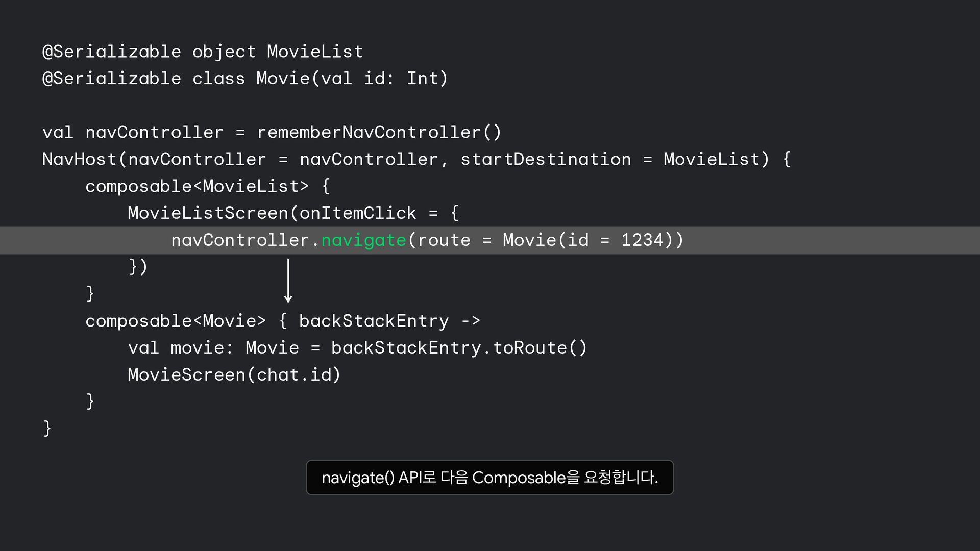
Task: Click the '@Serializable class Movie' declaration line
Action: [x=245, y=79]
